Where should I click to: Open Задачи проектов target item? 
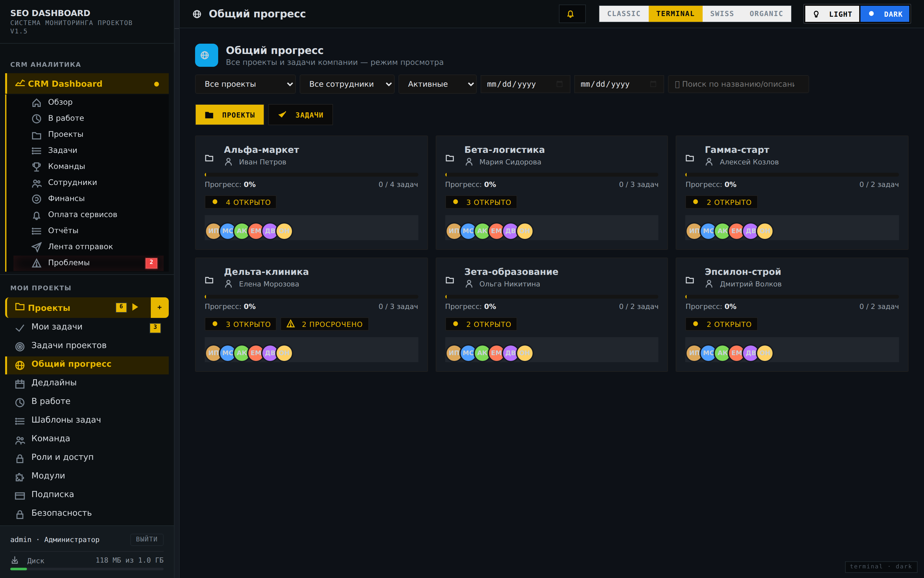coord(87,346)
